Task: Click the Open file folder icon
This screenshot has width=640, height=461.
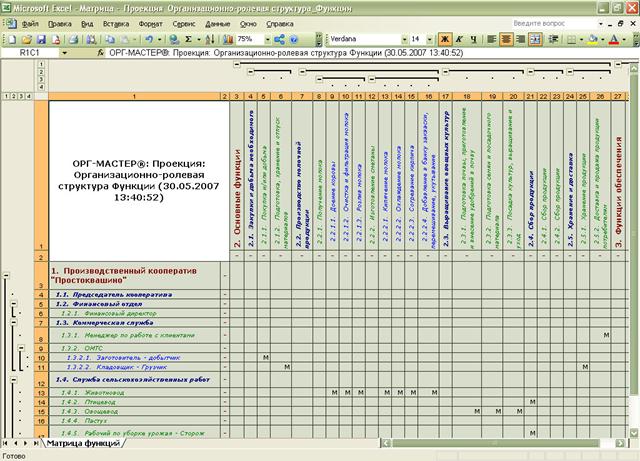Action: [27, 39]
